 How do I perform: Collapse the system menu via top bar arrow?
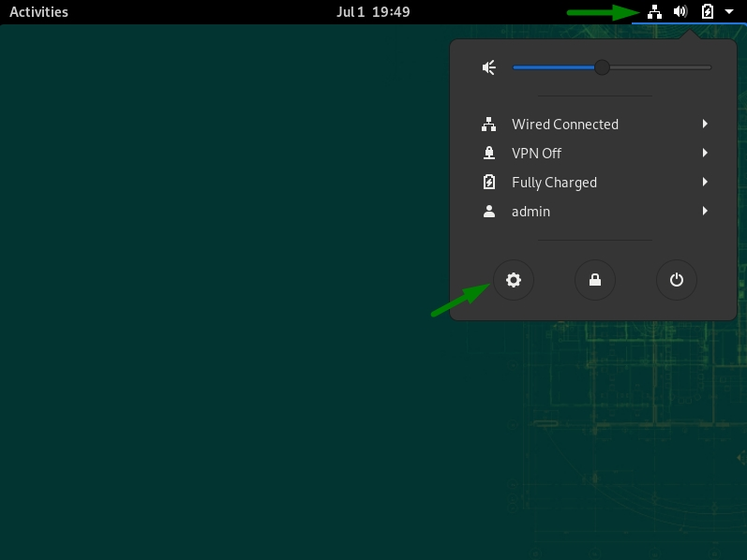[x=729, y=12]
